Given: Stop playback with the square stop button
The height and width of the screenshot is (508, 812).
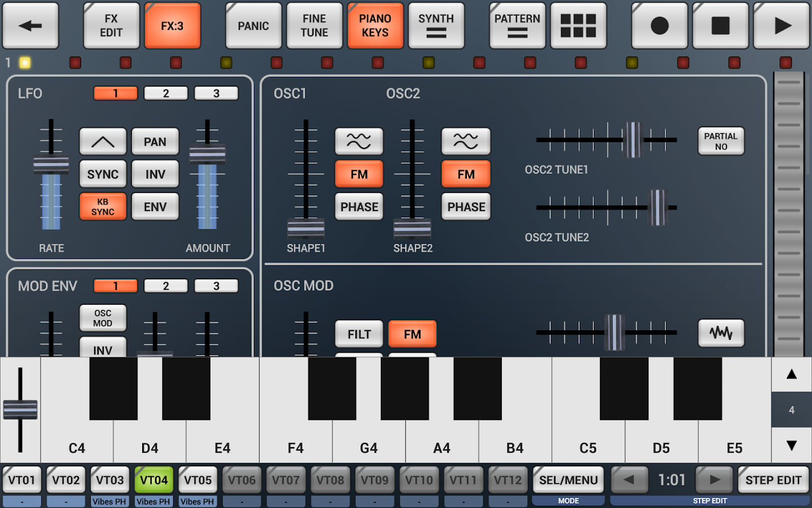Looking at the screenshot, I should pos(720,26).
